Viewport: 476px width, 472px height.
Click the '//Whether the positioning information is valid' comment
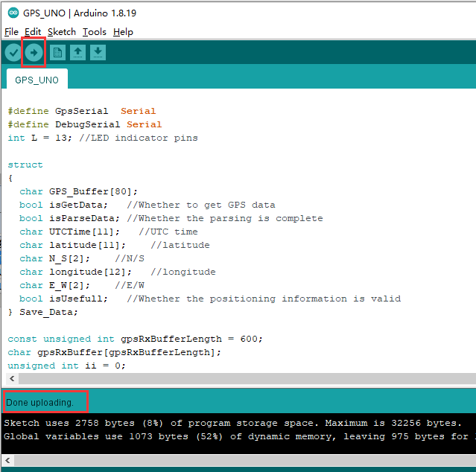[264, 299]
